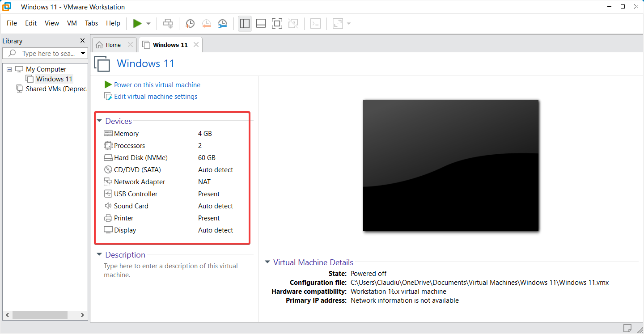
Task: Open the snapshot manager wrench icon
Action: coord(222,23)
